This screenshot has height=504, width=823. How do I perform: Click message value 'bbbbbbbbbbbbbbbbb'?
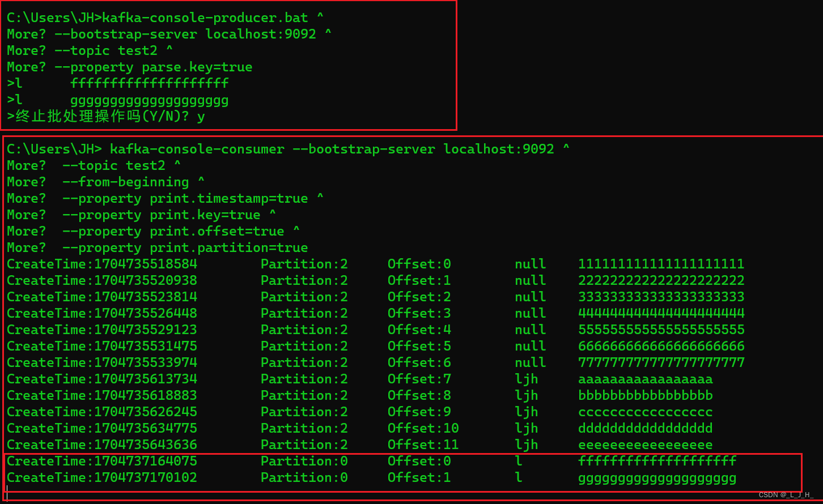646,395
